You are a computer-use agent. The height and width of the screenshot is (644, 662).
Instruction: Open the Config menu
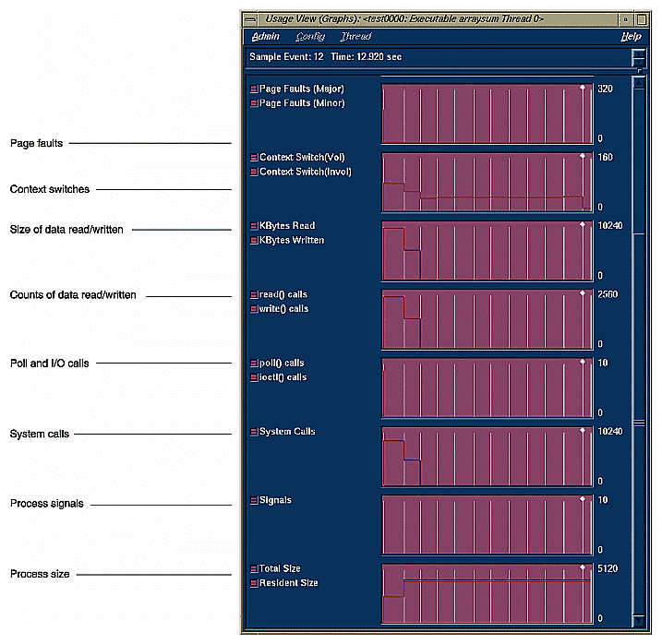(x=310, y=37)
